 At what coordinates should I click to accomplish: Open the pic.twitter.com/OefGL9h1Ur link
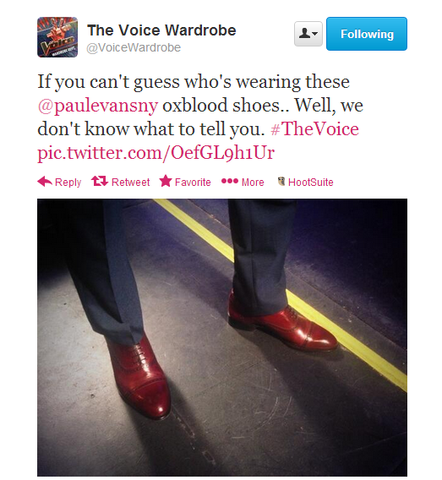[156, 153]
